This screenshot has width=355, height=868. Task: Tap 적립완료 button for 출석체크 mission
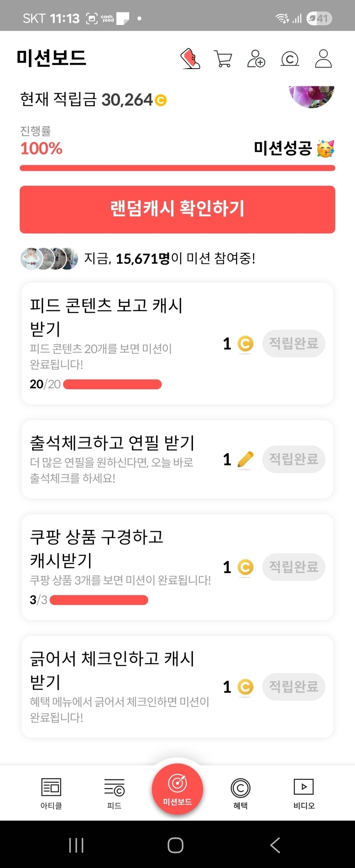(293, 459)
